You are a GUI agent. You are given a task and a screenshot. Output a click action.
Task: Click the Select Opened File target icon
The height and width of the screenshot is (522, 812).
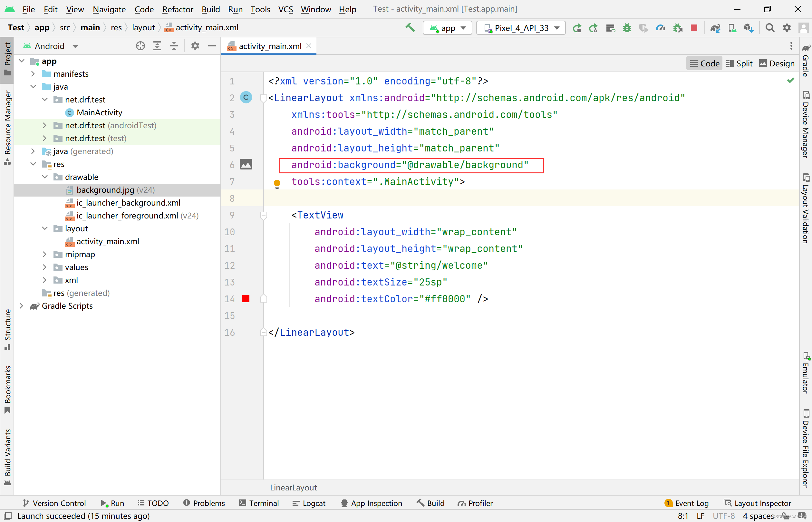pos(140,46)
